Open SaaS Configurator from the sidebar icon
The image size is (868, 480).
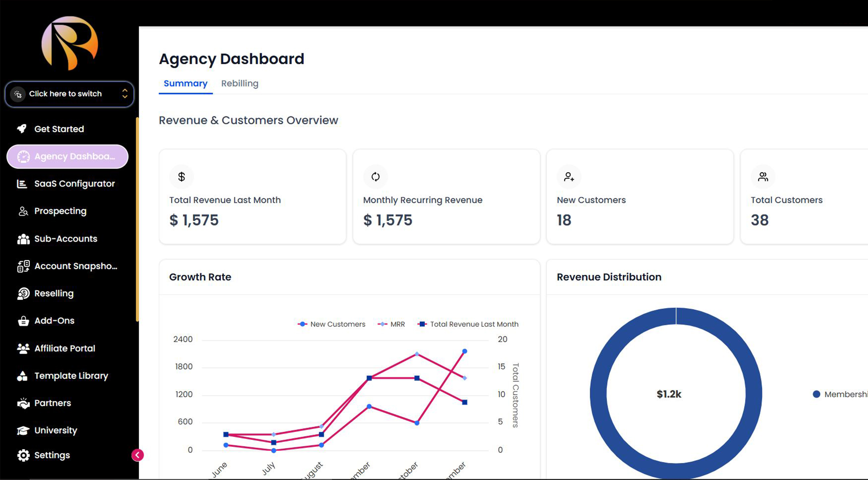(22, 184)
